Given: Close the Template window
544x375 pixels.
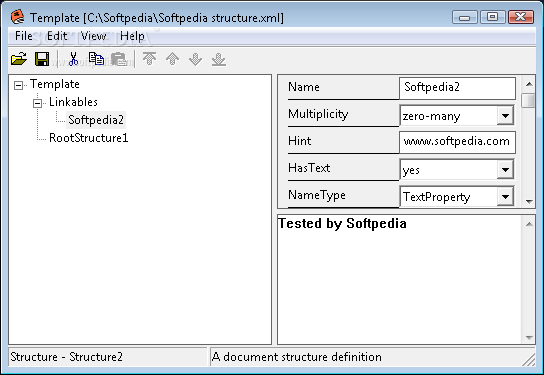Looking at the screenshot, I should 520,17.
